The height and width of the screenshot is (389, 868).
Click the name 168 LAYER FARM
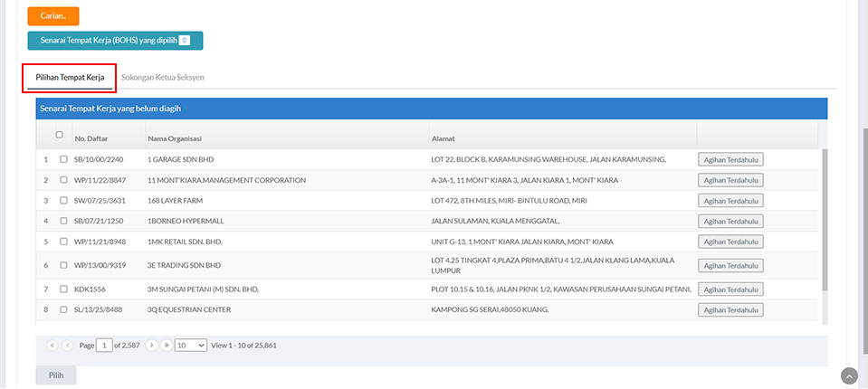click(175, 200)
